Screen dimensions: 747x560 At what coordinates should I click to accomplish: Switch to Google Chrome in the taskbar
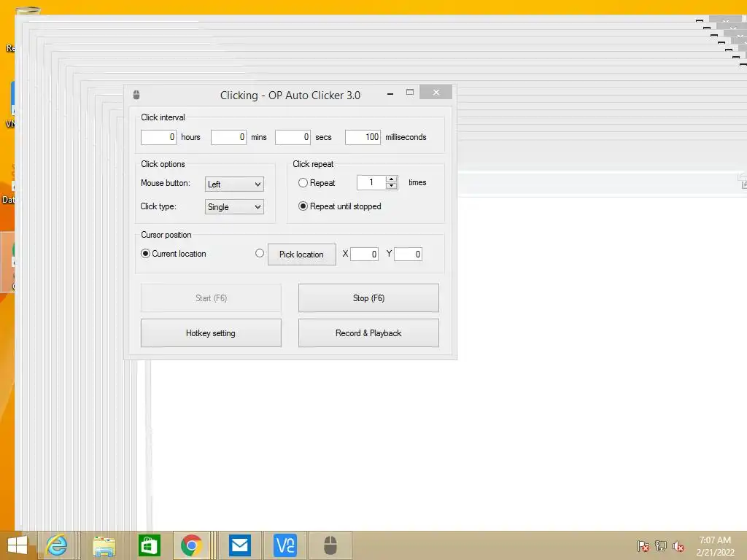(192, 545)
